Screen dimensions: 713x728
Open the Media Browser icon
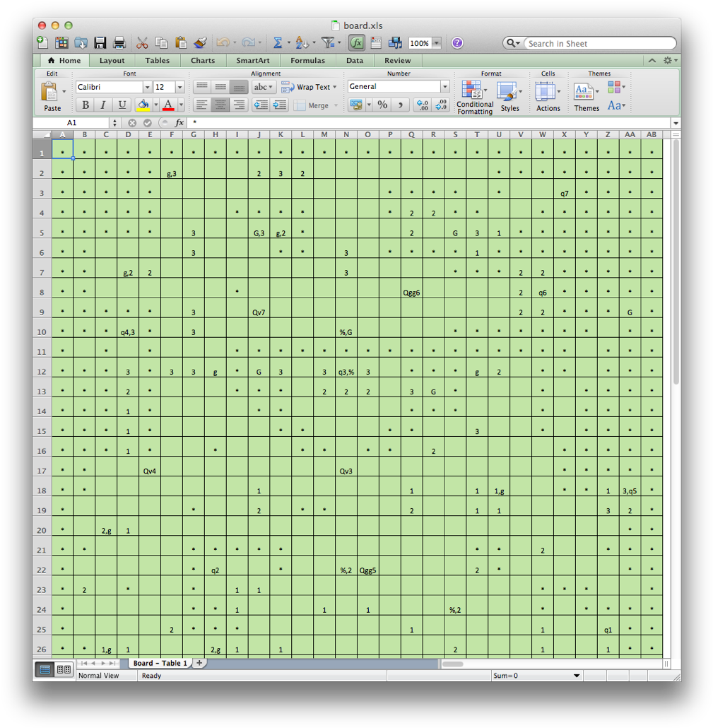click(x=396, y=42)
